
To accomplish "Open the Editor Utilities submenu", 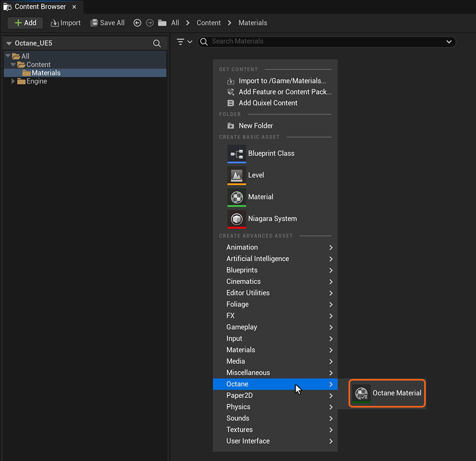I will [x=275, y=293].
